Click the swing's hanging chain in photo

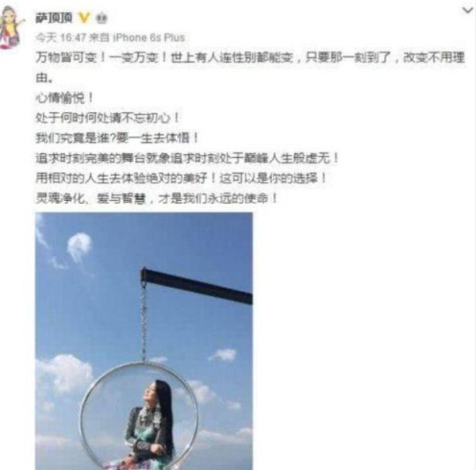[x=144, y=321]
